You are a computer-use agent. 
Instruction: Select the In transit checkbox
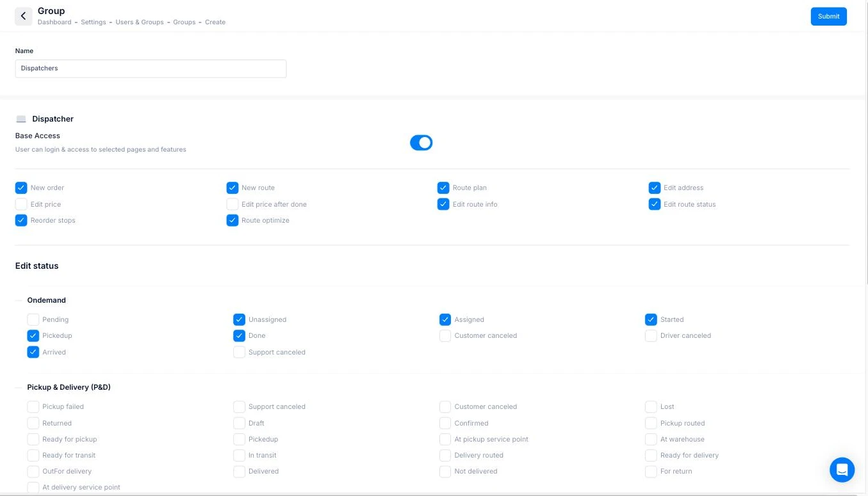tap(239, 455)
